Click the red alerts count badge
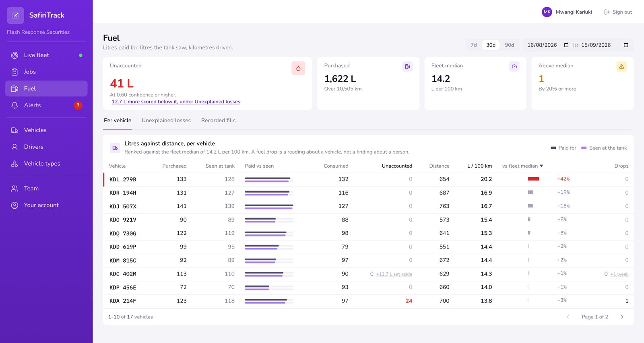Screen dimensions: 644x343 point(78,105)
